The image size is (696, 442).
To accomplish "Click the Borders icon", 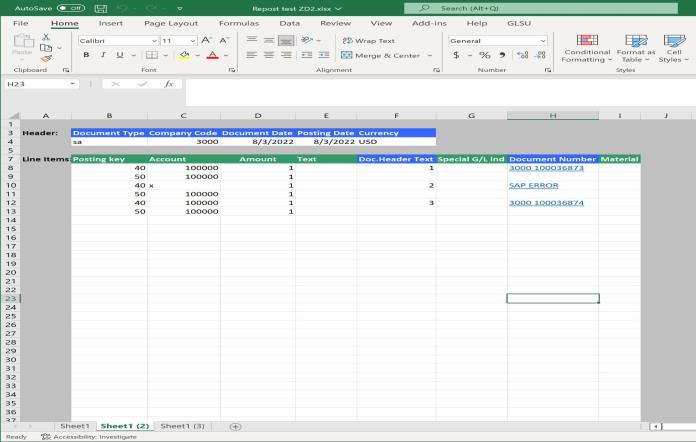I will coord(152,55).
